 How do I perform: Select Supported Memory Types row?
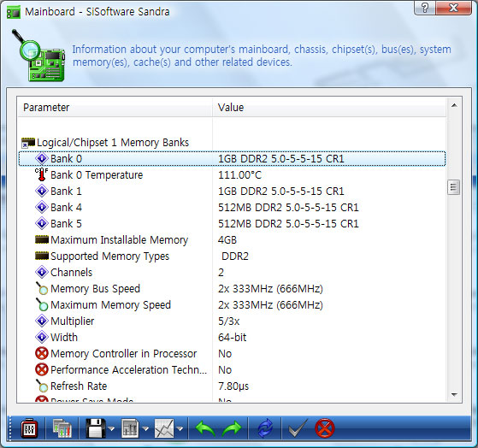tap(232, 256)
